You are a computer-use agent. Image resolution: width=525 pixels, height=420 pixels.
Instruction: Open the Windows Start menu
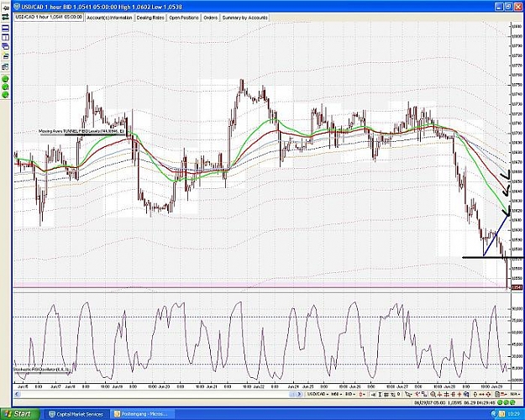click(20, 414)
